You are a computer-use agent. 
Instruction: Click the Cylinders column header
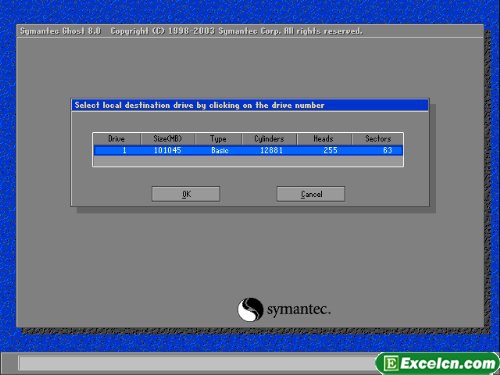point(269,139)
